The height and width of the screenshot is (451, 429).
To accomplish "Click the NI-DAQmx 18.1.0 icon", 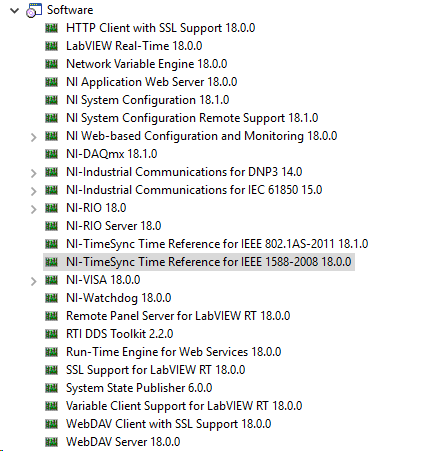I will 51,154.
